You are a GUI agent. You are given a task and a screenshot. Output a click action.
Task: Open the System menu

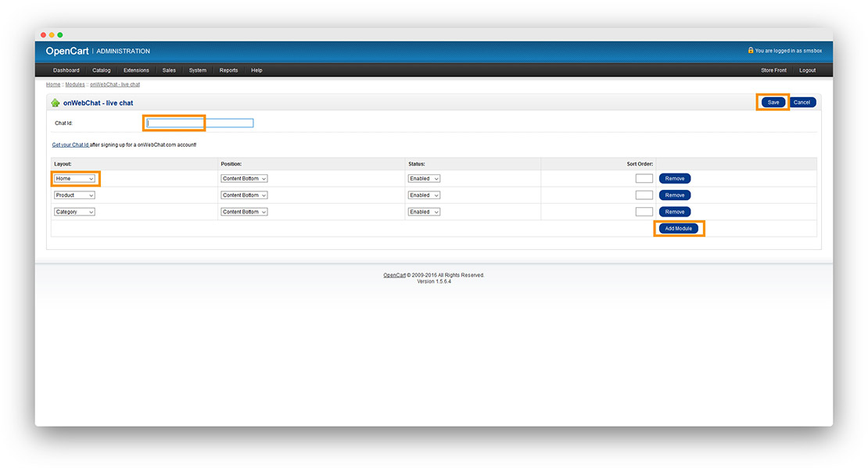click(197, 70)
